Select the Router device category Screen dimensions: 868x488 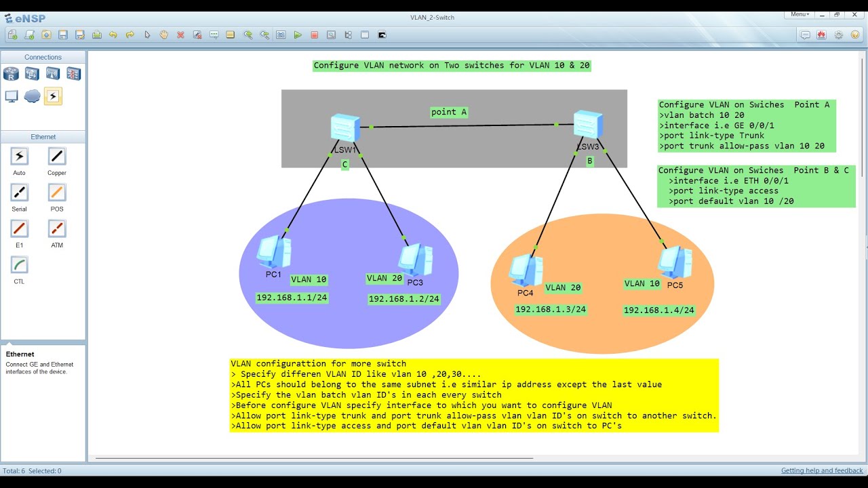pos(11,73)
